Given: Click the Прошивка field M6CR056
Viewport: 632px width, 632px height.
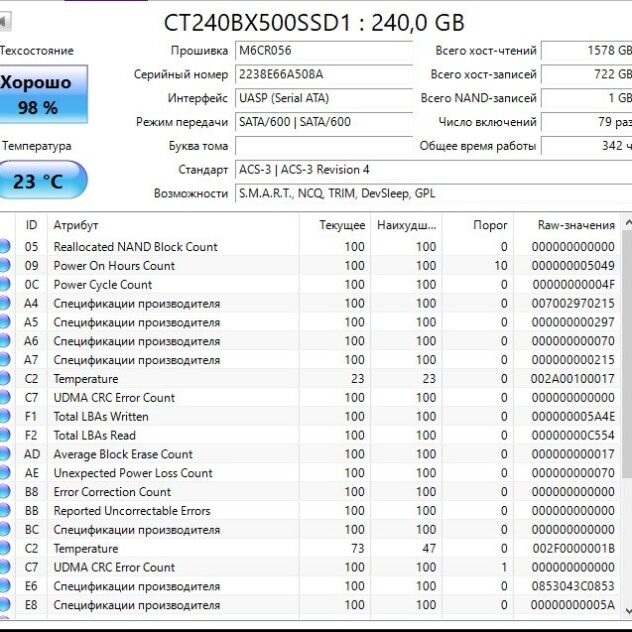Looking at the screenshot, I should 324,51.
